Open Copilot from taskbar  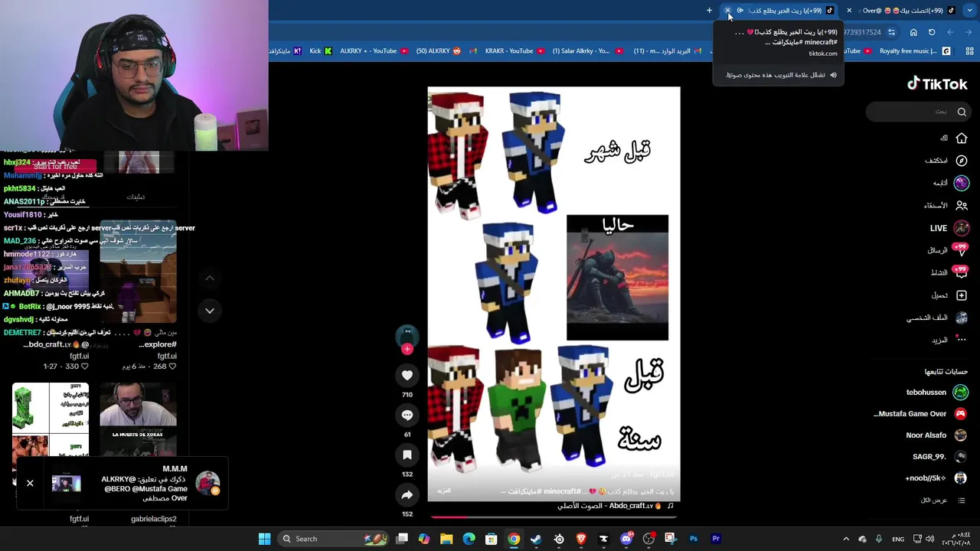424,539
